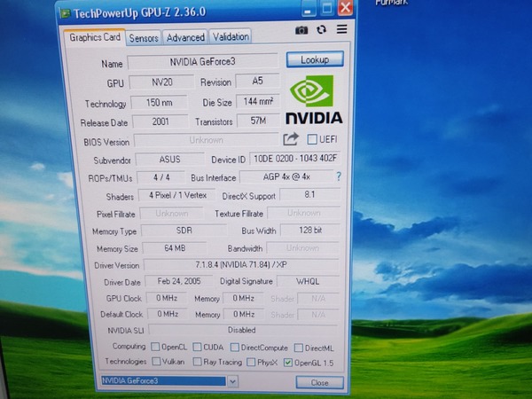
Task: Click the GPU Clock 0 MHz field
Action: (167, 298)
